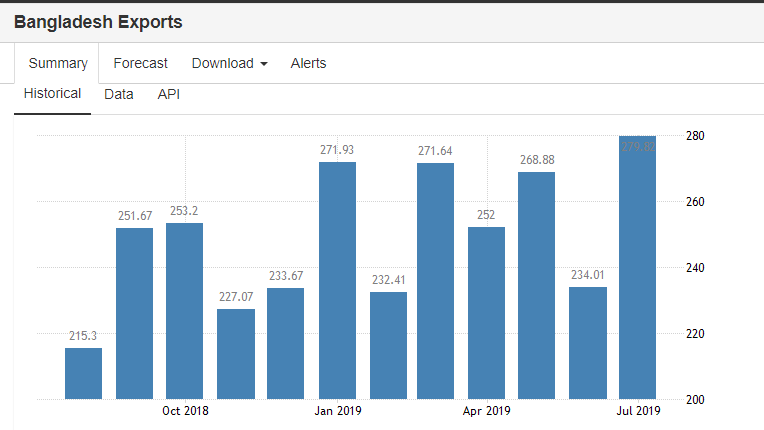The image size is (764, 430).
Task: Click the 200 y-axis value
Action: 695,400
